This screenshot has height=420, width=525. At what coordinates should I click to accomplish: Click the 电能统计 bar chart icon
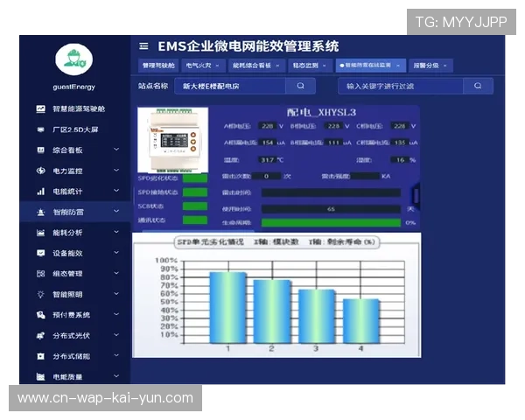point(40,192)
